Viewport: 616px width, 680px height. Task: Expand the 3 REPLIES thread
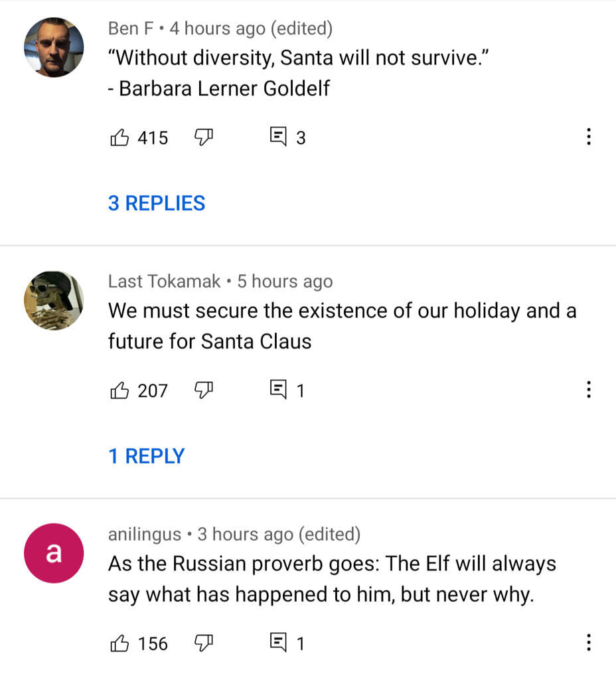(x=157, y=203)
